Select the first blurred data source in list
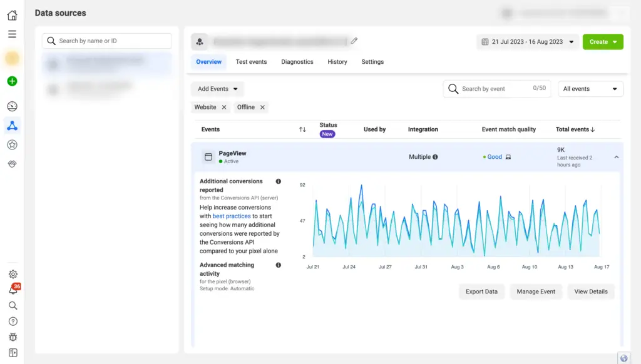 [106, 64]
